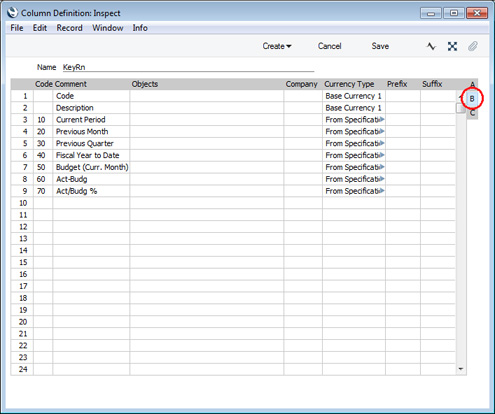Open the Info menu
Image resolution: width=495 pixels, height=414 pixels.
coord(140,28)
